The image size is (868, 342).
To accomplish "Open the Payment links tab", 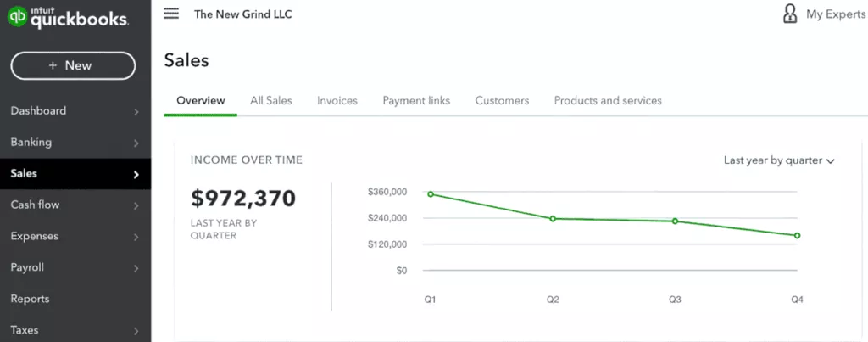I will coord(416,100).
